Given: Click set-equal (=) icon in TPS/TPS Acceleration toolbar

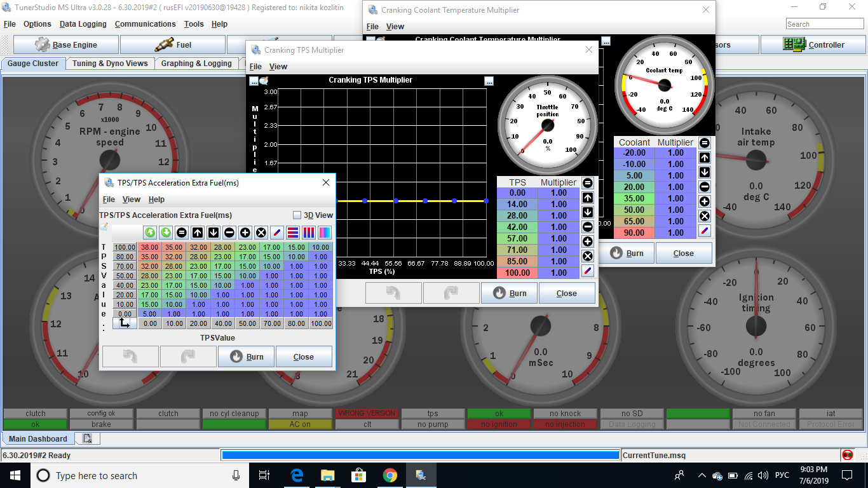Looking at the screenshot, I should (182, 233).
